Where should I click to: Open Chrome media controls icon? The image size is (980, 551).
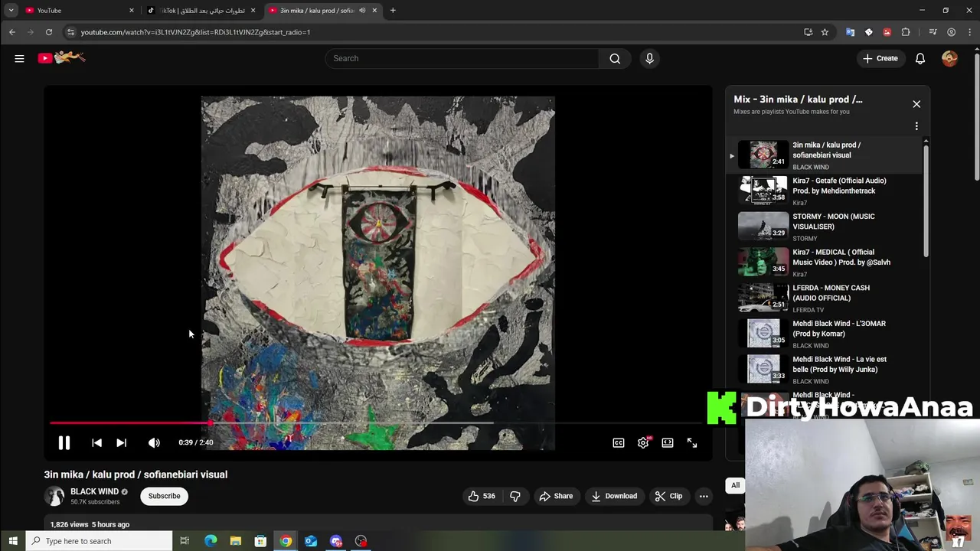[933, 32]
